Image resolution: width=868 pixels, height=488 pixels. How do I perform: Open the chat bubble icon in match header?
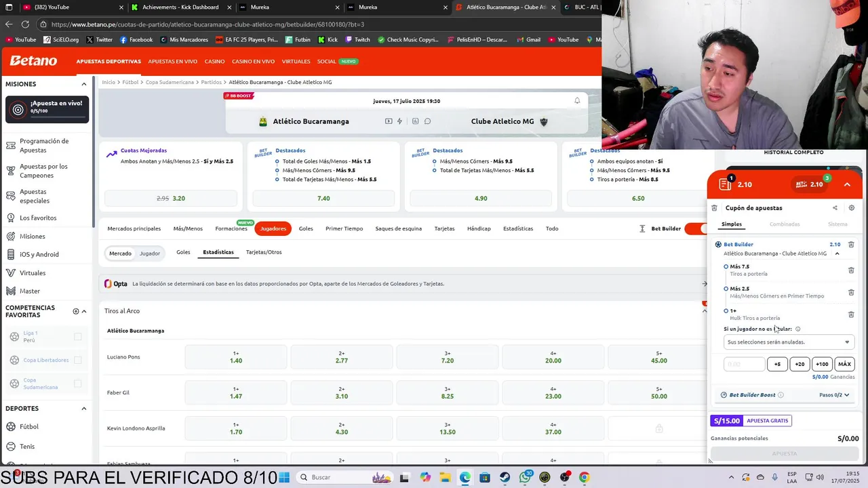click(427, 121)
